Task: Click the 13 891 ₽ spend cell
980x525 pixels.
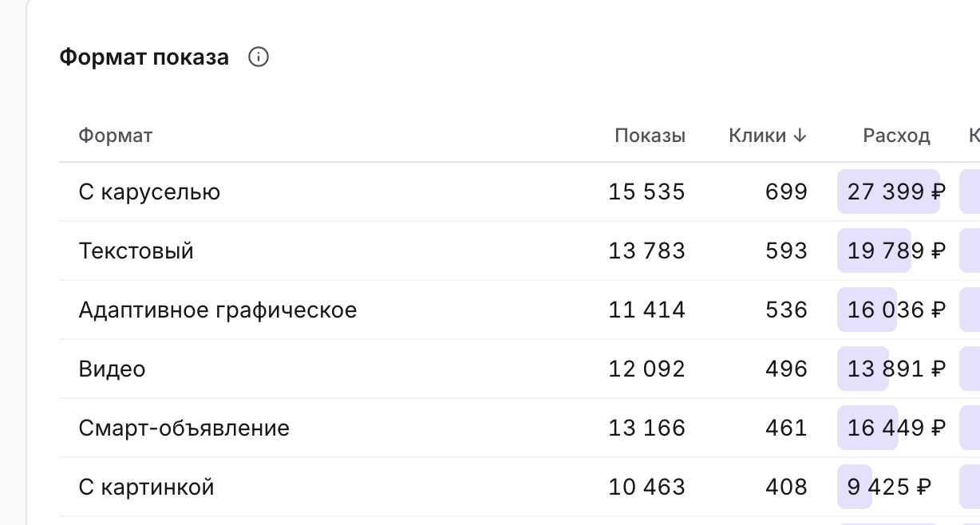Action: pos(896,369)
